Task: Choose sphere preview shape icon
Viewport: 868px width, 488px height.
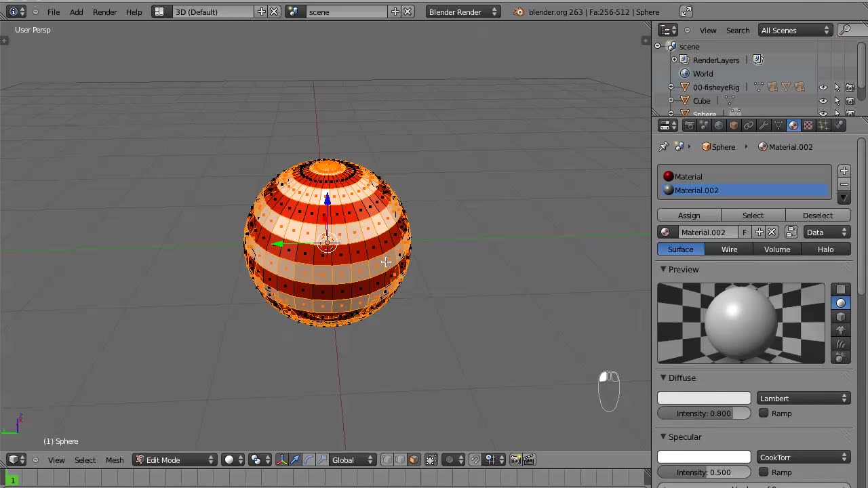Action: [841, 303]
